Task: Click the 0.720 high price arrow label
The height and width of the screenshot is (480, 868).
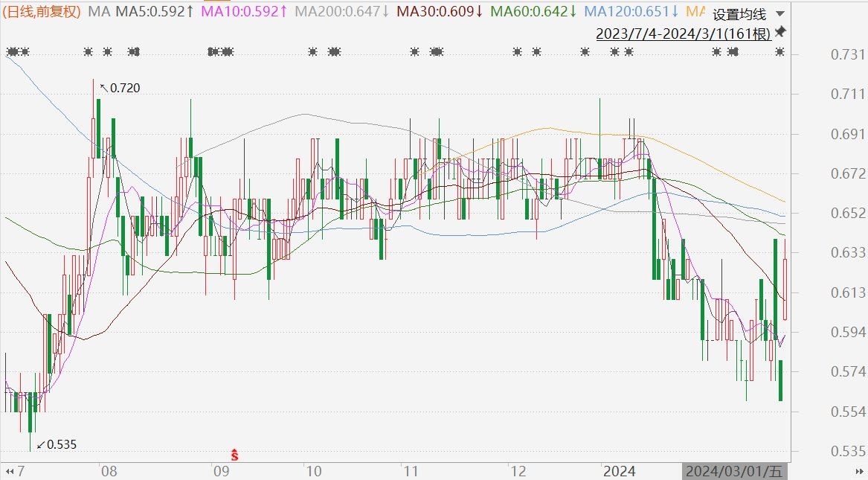Action: [x=120, y=88]
